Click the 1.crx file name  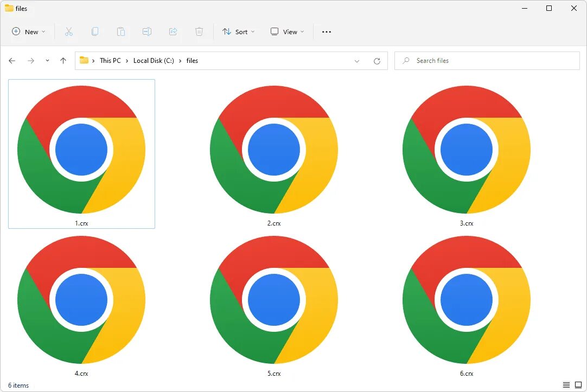coord(81,223)
